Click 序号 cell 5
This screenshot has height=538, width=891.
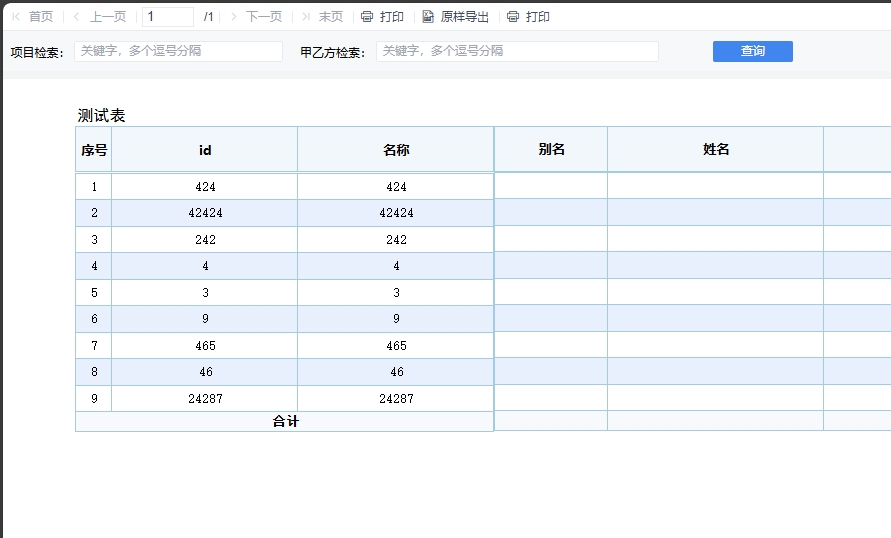[x=94, y=293]
